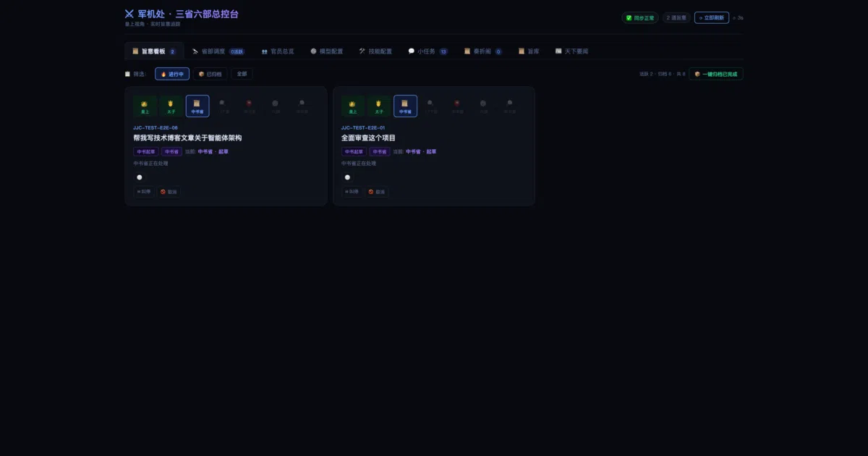Click highlighted 中书省 stage in JJC-TEST-E2E-06 card
The width and height of the screenshot is (868, 456).
point(197,106)
